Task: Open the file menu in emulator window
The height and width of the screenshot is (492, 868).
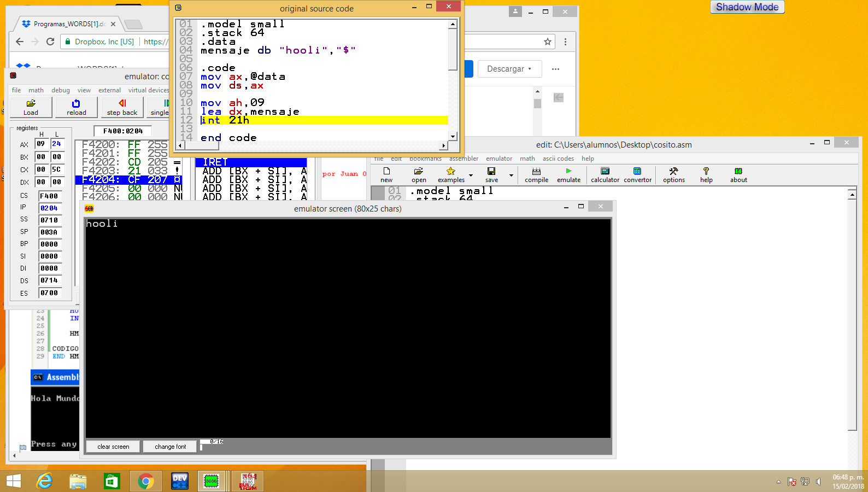Action: [16, 90]
